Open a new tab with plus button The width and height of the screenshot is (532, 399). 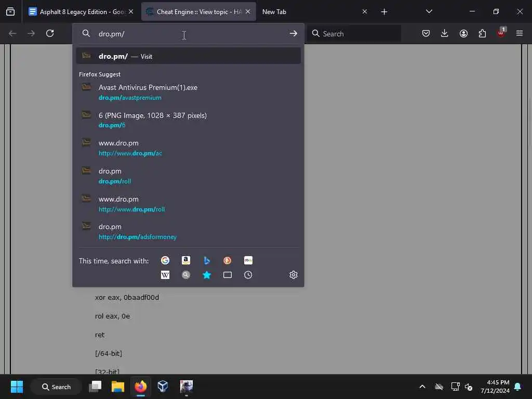pos(384,12)
